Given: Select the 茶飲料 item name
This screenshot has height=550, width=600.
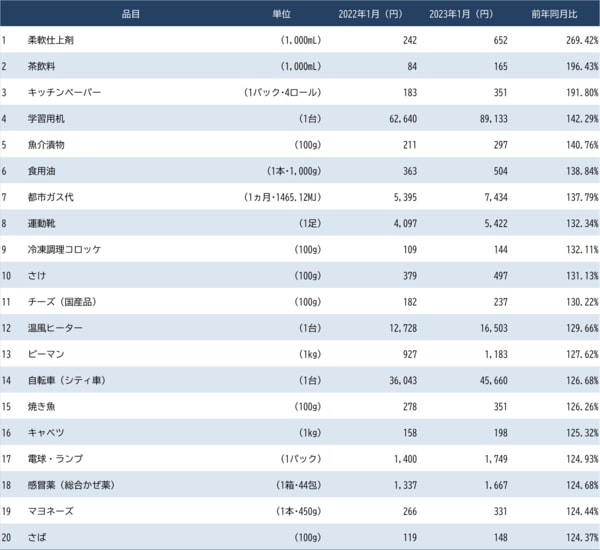Looking at the screenshot, I should coord(41,66).
